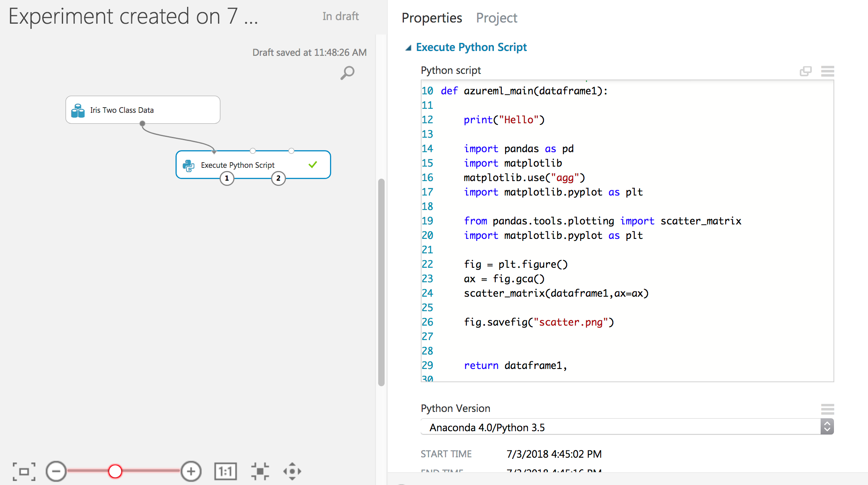The width and height of the screenshot is (868, 485).
Task: Click output port 1 of Execute Python Script
Action: tap(227, 178)
